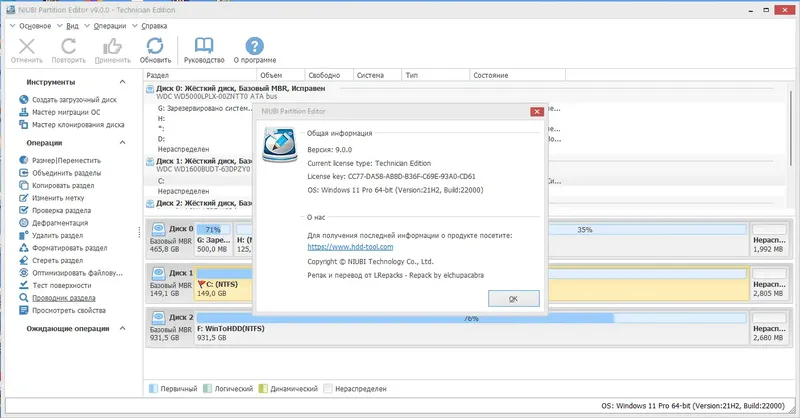800x418 pixels.
Task: Refresh disks with the Обновить icon
Action: pyautogui.click(x=155, y=46)
